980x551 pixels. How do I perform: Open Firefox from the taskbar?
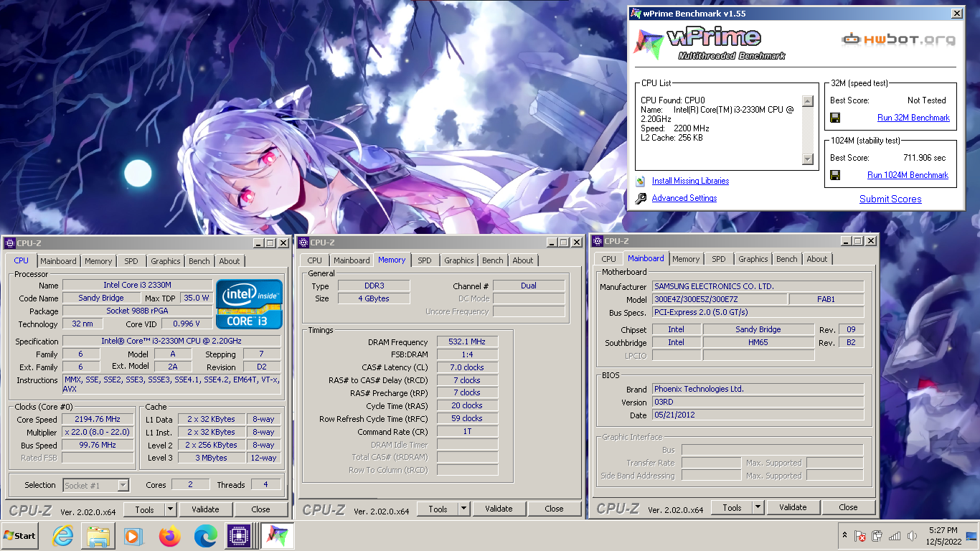coord(170,536)
